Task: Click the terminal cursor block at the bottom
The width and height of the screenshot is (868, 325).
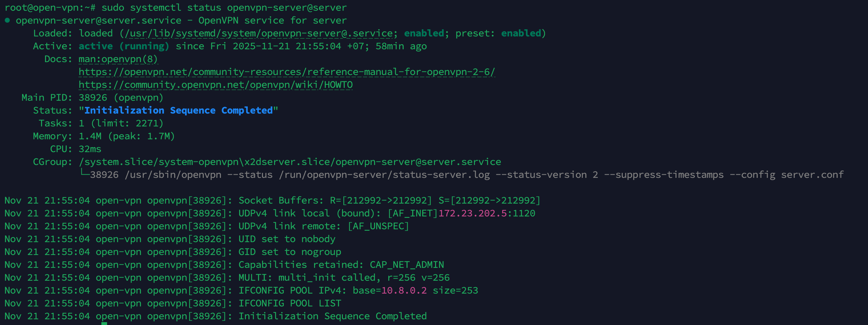Action: click(x=104, y=323)
